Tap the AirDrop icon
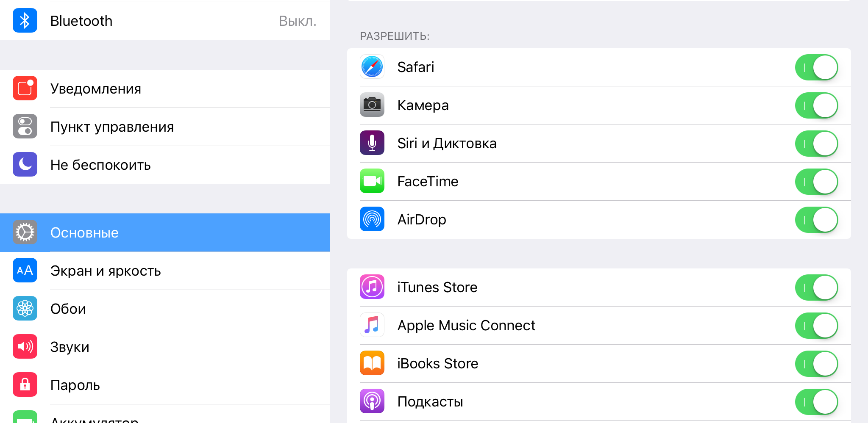 372,219
